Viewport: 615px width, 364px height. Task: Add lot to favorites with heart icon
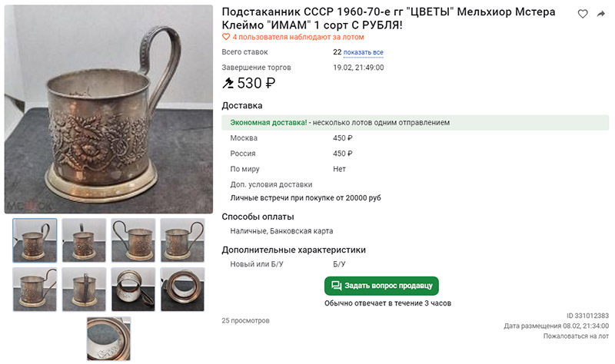pos(583,14)
